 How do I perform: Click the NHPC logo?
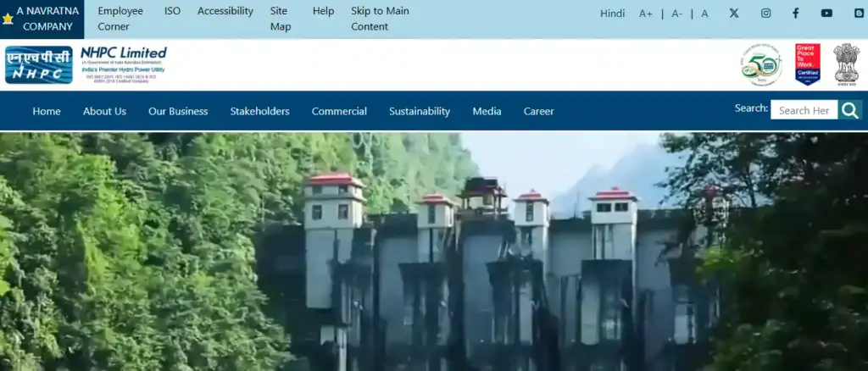pos(39,65)
